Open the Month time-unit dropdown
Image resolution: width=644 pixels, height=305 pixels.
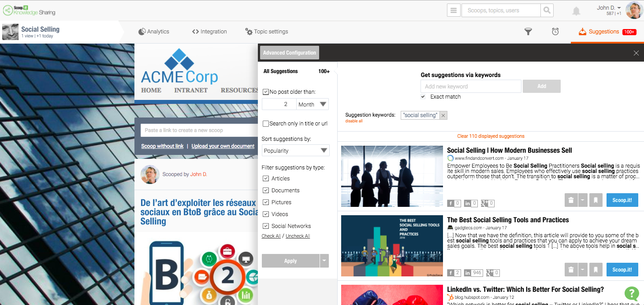313,104
